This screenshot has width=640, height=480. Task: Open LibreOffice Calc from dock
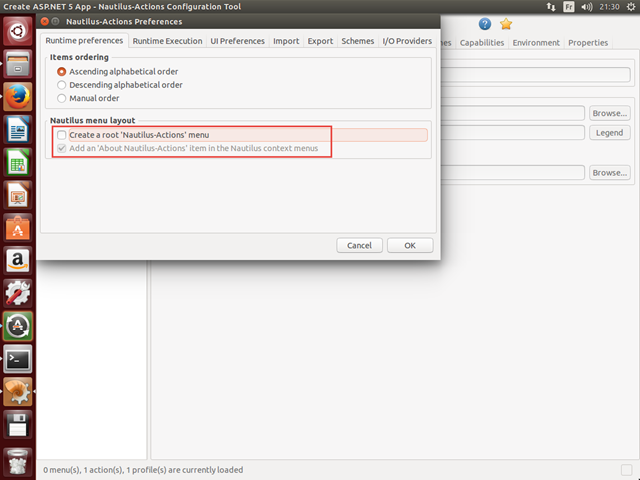[x=18, y=162]
